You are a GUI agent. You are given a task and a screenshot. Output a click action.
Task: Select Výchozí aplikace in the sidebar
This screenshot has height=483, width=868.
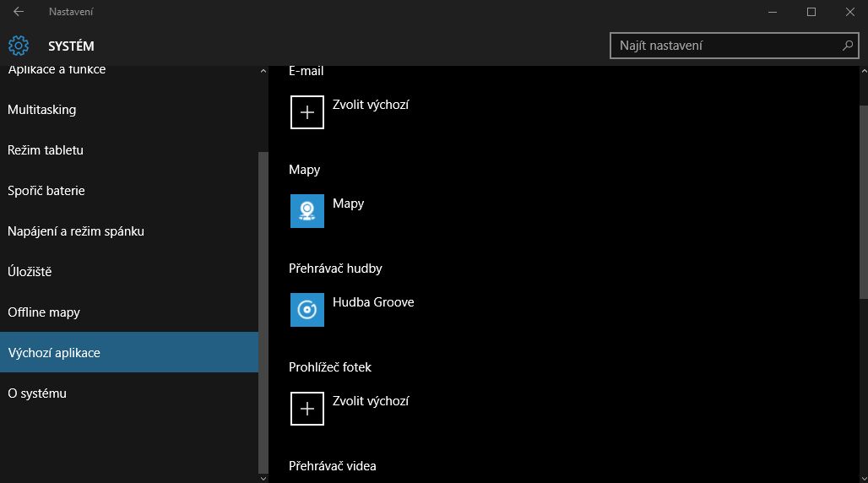tap(54, 353)
